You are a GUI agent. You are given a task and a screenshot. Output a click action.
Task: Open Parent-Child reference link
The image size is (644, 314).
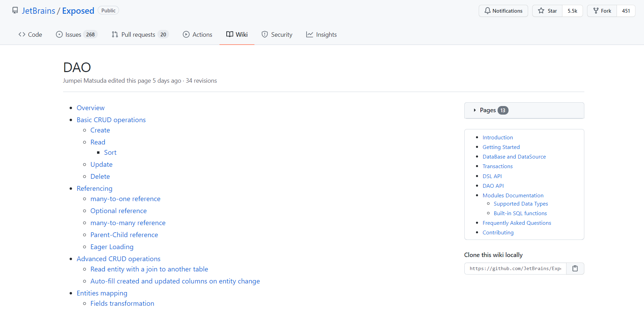(124, 235)
